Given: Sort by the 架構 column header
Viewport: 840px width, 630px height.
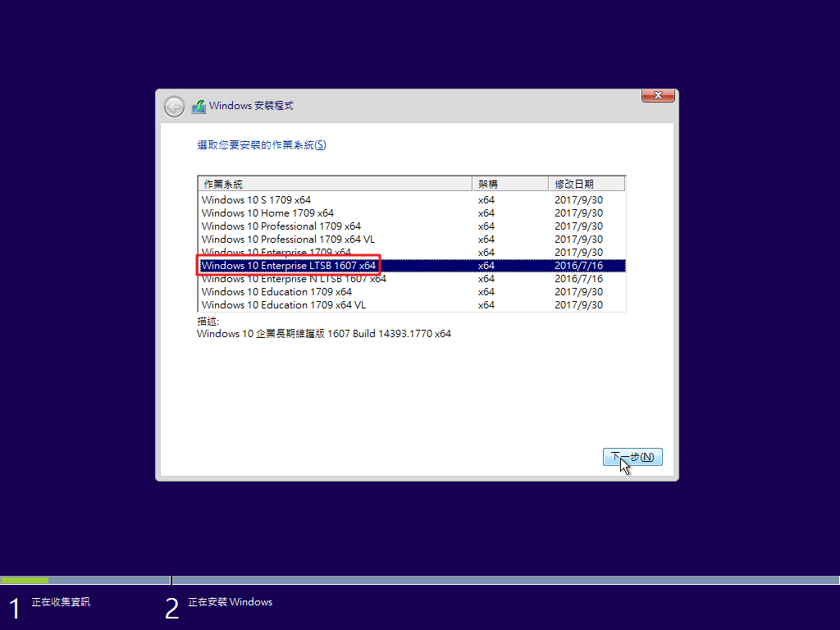Looking at the screenshot, I should (510, 184).
